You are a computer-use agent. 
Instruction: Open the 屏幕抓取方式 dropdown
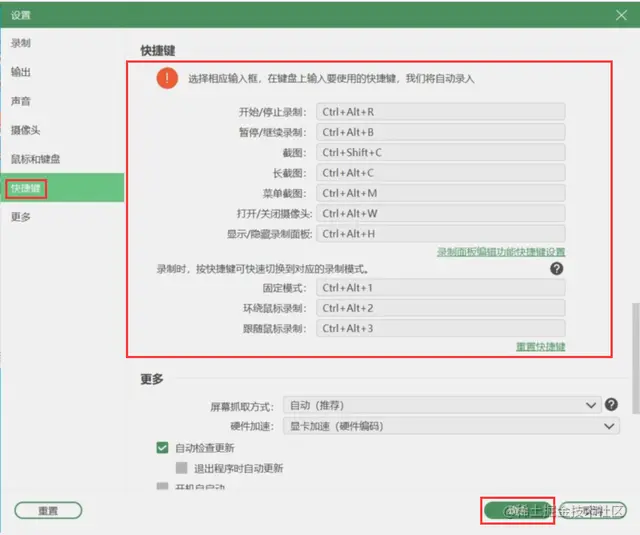[x=442, y=405]
